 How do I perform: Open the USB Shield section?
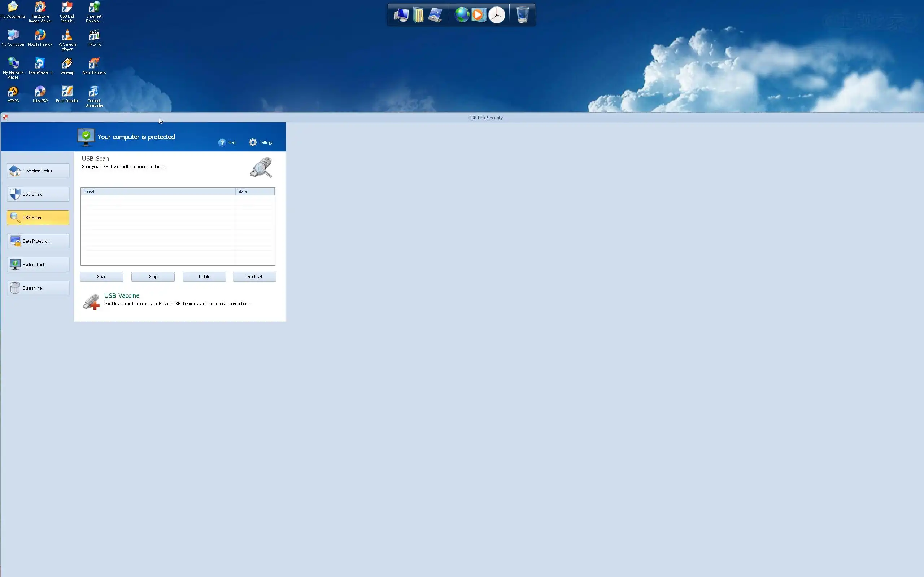click(x=38, y=194)
